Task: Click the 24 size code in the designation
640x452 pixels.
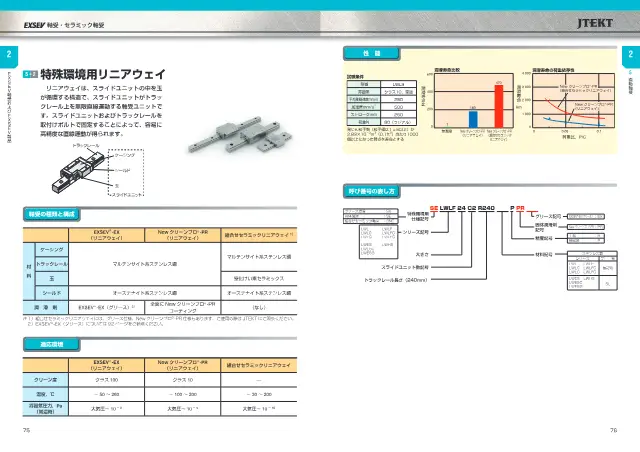Action: click(x=461, y=208)
